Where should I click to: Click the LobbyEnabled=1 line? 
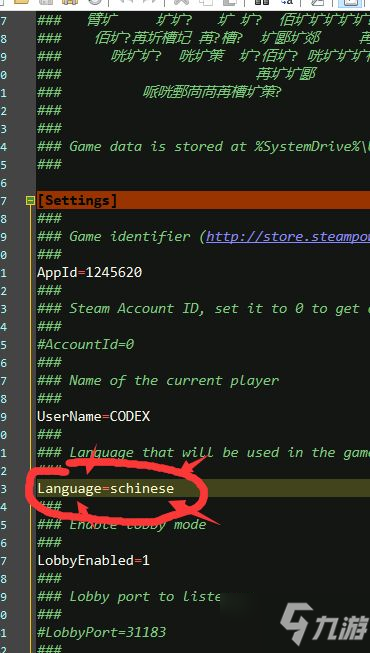coord(94,560)
